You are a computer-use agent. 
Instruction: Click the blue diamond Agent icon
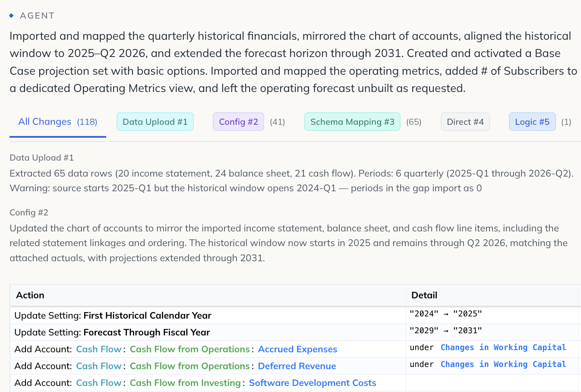pyautogui.click(x=11, y=16)
